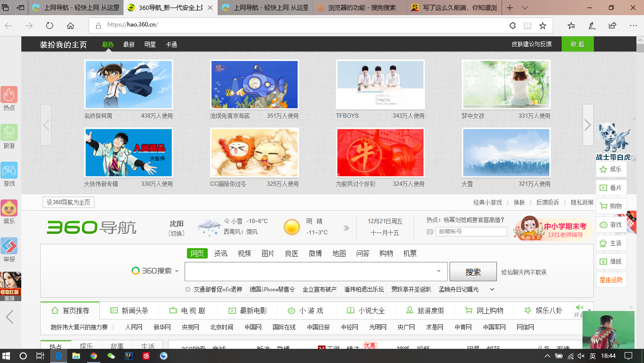Screen dimensions: 644x363
Task: Add the page to favorites with star icon
Action: tap(543, 26)
